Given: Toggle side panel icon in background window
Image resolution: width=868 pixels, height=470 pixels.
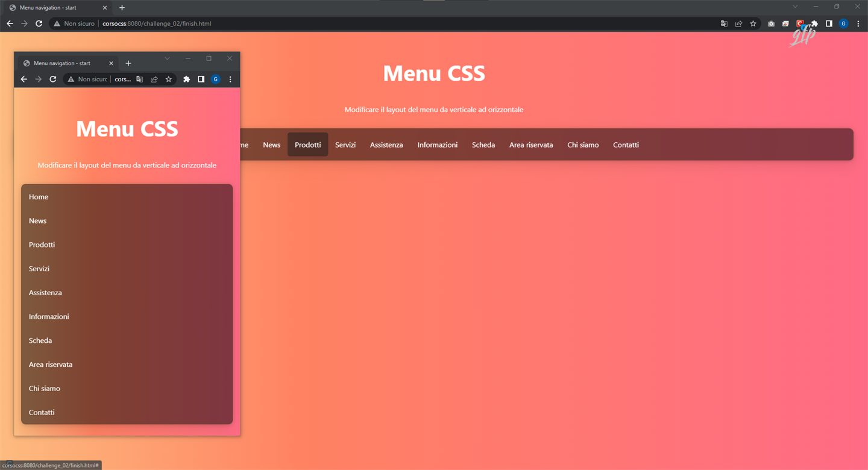Looking at the screenshot, I should [x=829, y=23].
